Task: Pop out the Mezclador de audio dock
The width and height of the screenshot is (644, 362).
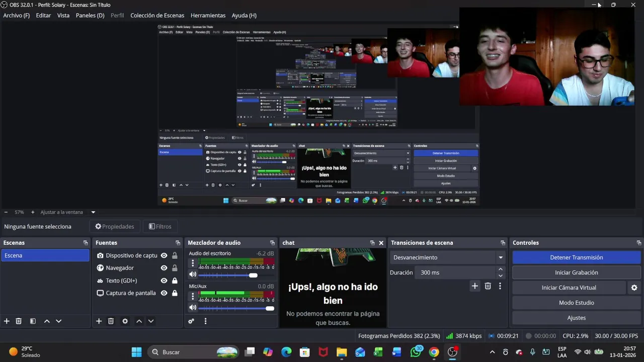Action: pos(272,243)
